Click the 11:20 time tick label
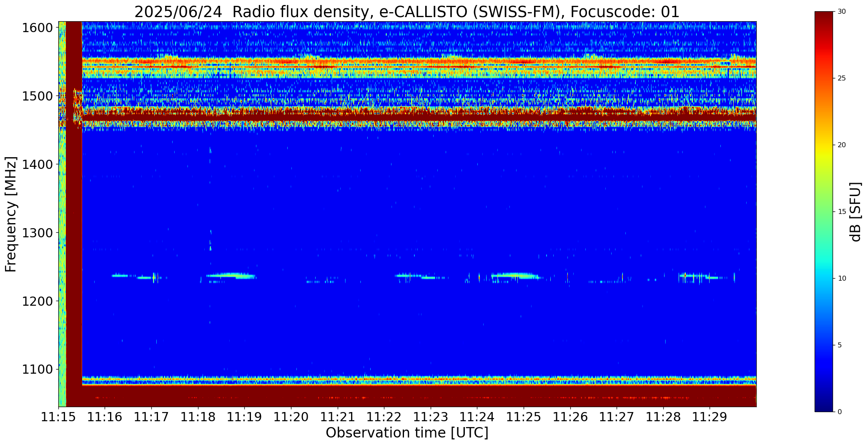Image resolution: width=868 pixels, height=445 pixels. coord(291,417)
